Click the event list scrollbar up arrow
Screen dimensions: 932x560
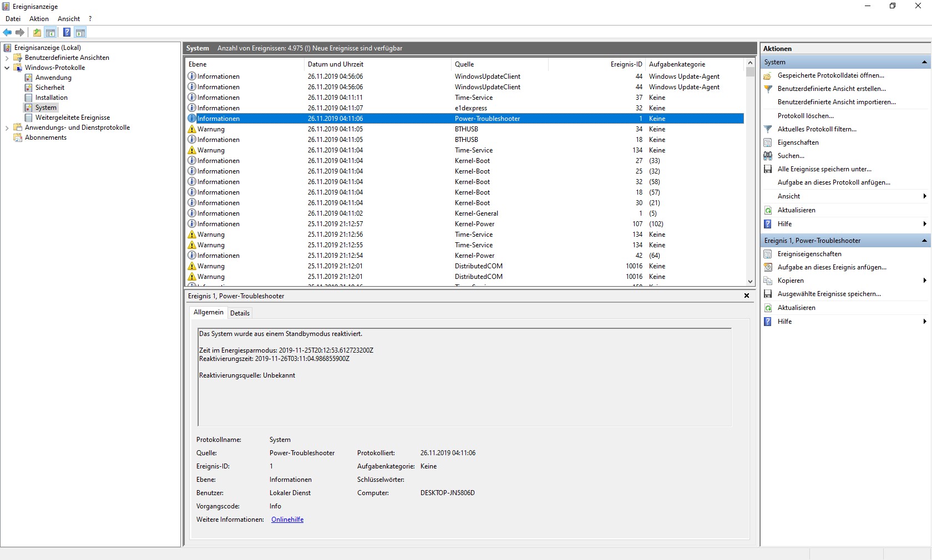click(750, 63)
